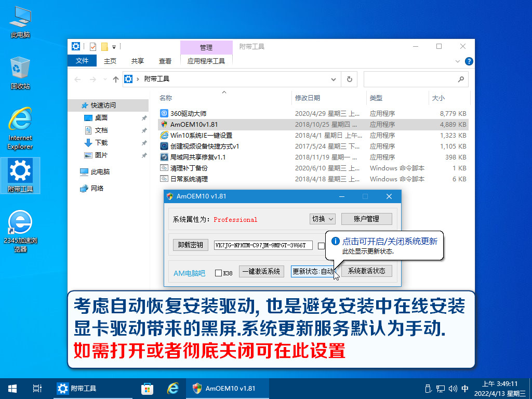Click the taskbar clock and date
This screenshot has height=399, width=532.
coord(499,389)
